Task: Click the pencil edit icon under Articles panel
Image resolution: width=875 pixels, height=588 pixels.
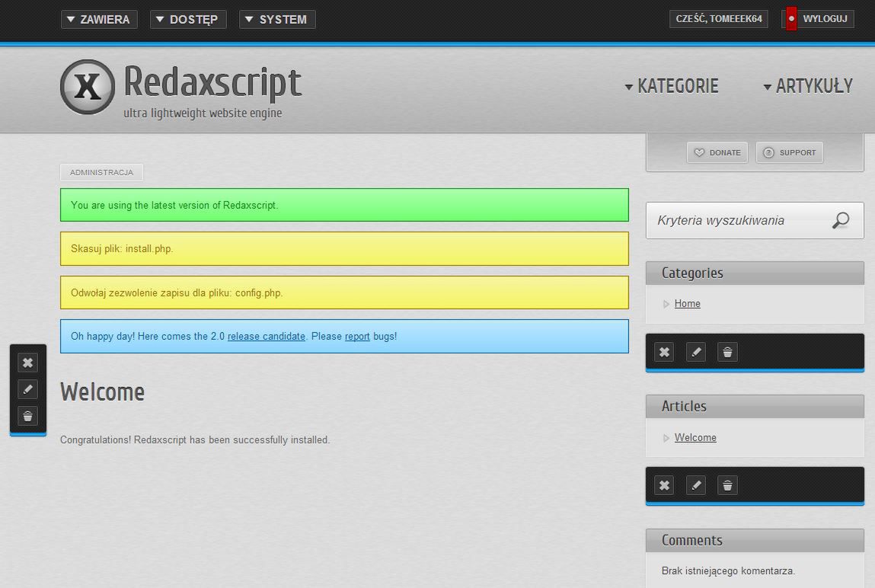Action: click(x=696, y=485)
